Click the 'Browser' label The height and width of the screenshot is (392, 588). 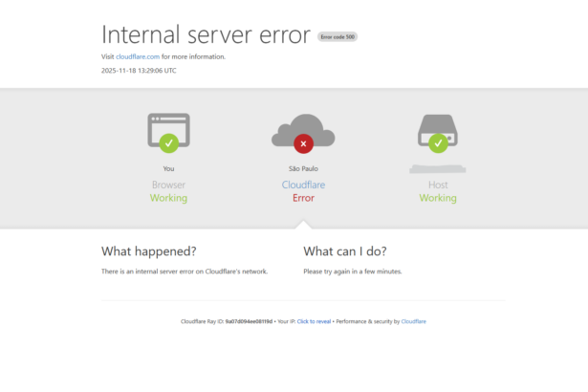pos(168,185)
